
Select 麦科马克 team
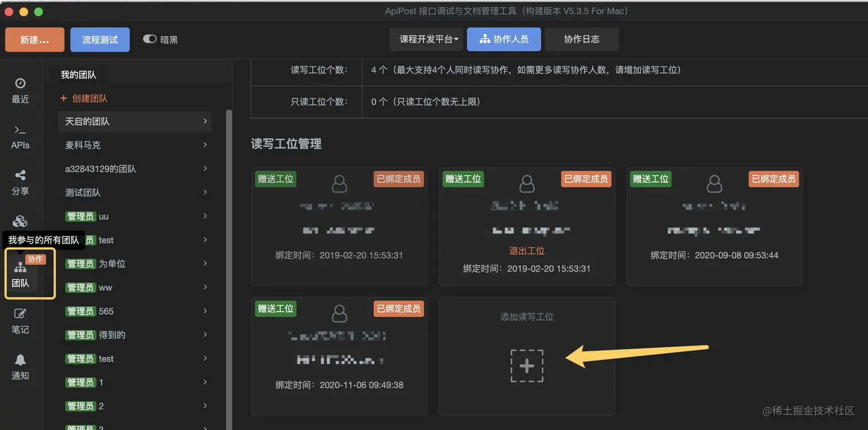(x=134, y=145)
